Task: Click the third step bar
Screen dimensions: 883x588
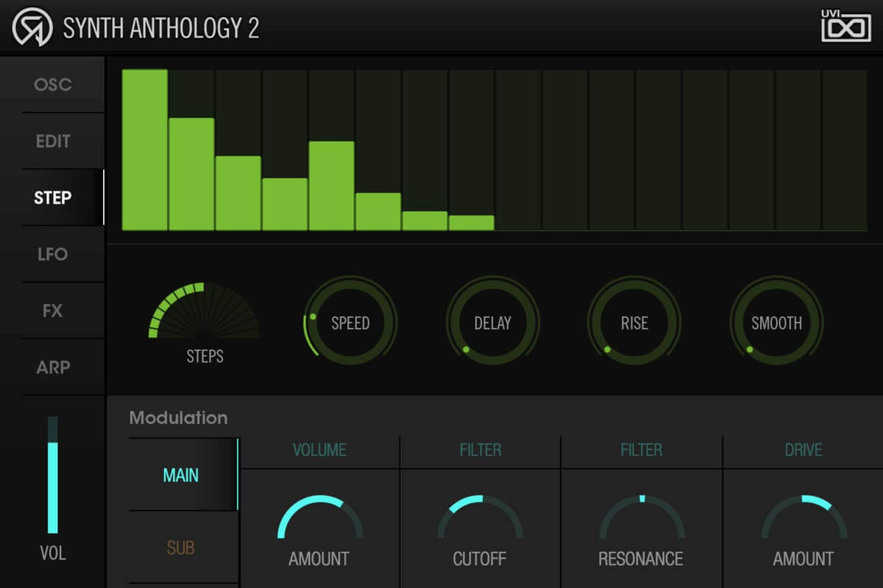Action: coord(238,194)
